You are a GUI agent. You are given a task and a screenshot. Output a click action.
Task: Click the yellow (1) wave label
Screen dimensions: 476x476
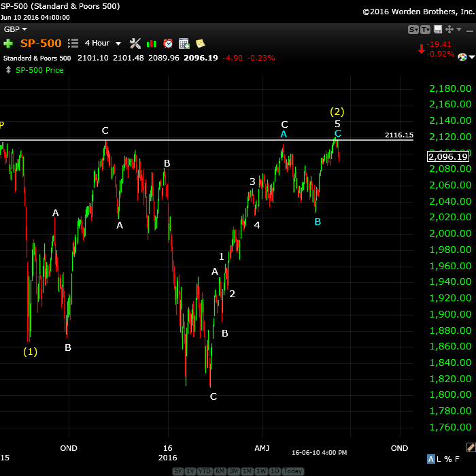(x=30, y=352)
